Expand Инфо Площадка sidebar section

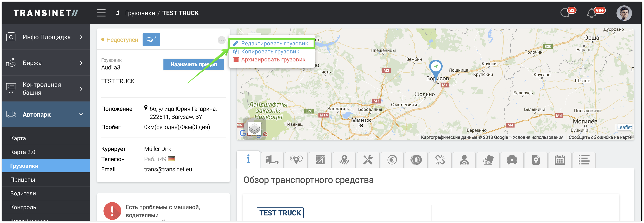[46, 37]
